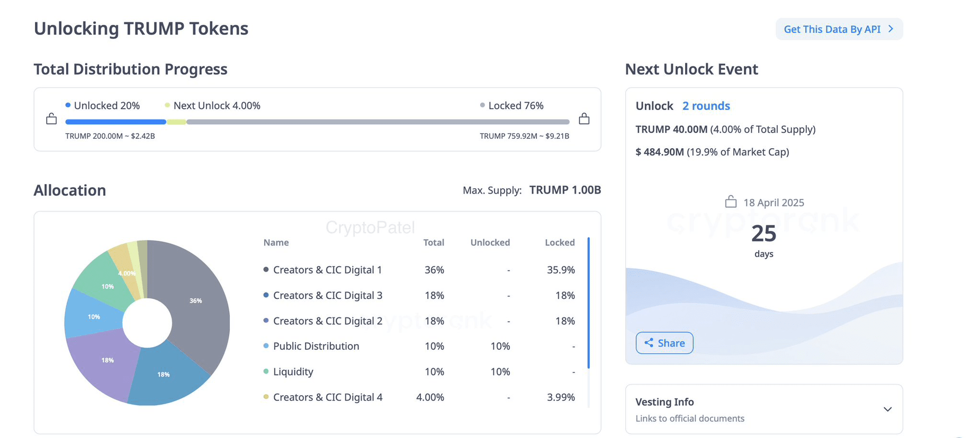Click the allocation table blue scrollbar
The image size is (980, 438).
(x=588, y=303)
